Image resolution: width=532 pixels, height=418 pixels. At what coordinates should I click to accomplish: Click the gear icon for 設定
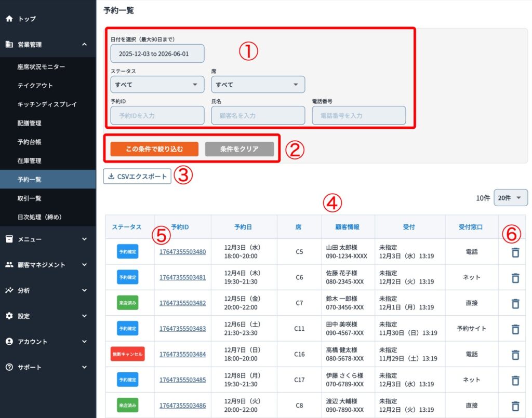9,316
